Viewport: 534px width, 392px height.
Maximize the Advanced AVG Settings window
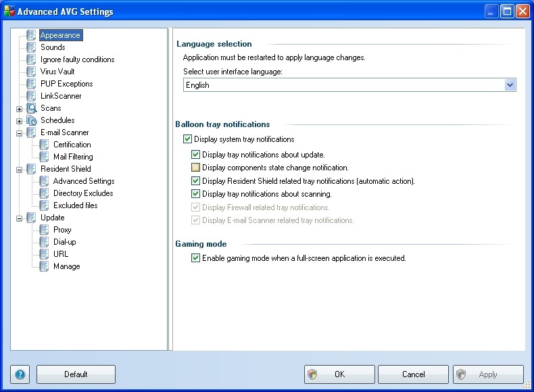pos(507,11)
